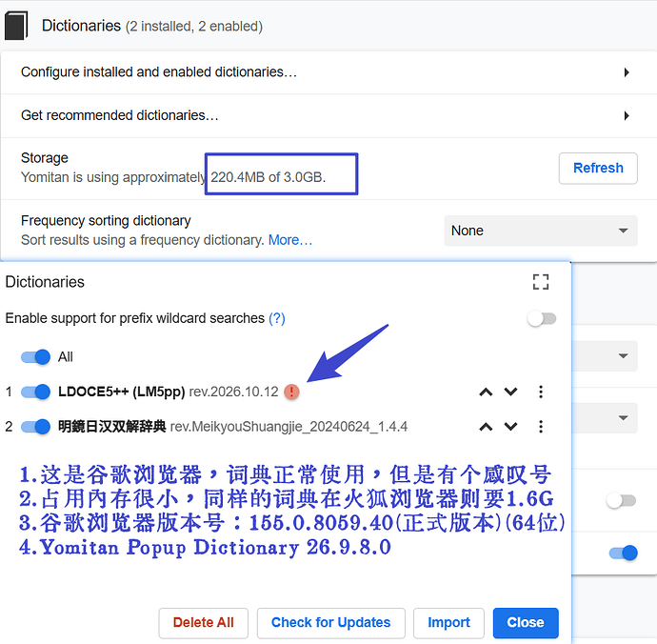Open the upper dropdown hidden behind the modal

[x=605, y=356]
